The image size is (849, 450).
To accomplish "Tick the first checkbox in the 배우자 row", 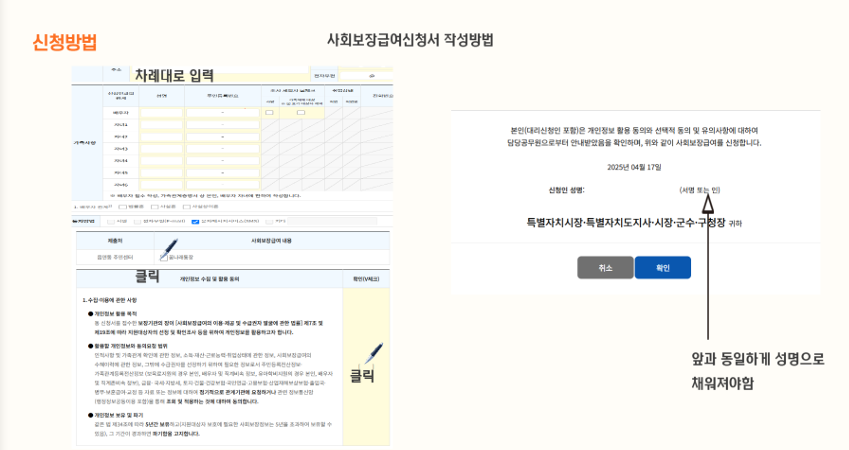I will [269, 113].
